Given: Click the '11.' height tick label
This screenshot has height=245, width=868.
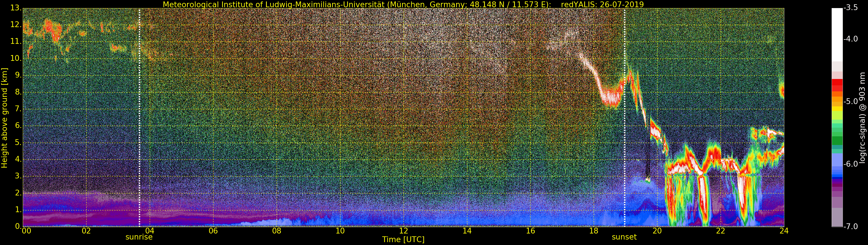Looking at the screenshot, I should tap(16, 42).
